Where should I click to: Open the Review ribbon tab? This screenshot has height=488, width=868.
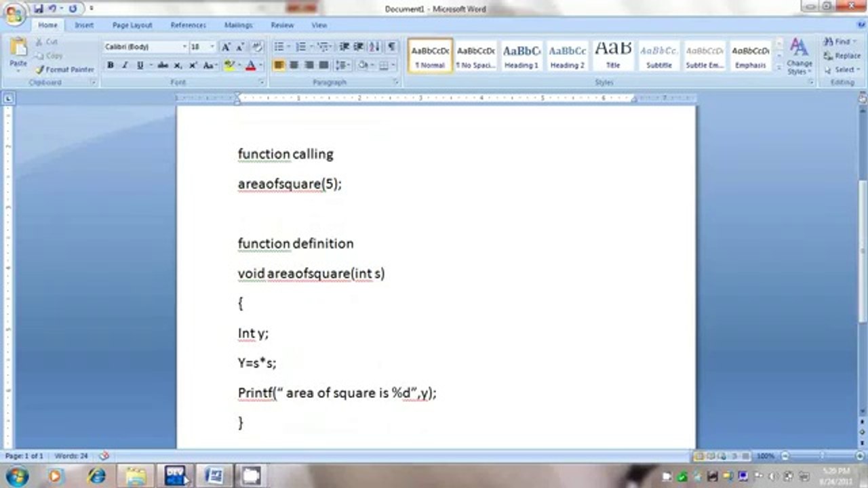coord(282,25)
